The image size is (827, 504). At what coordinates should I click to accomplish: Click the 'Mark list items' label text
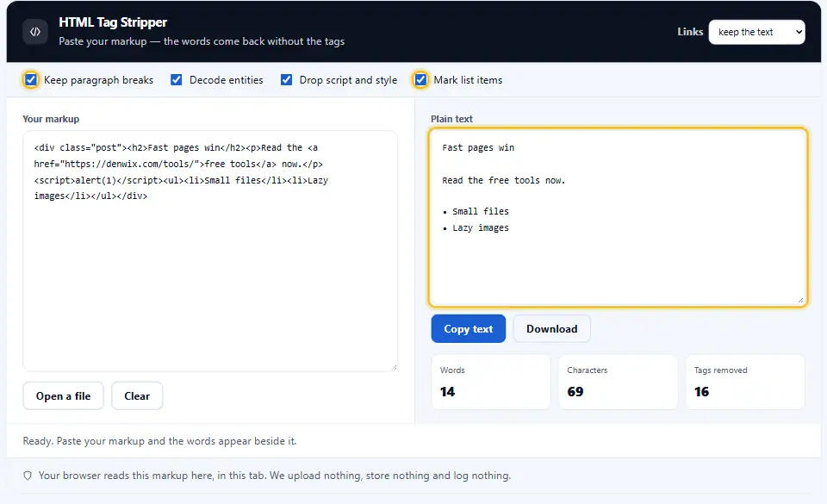click(469, 80)
